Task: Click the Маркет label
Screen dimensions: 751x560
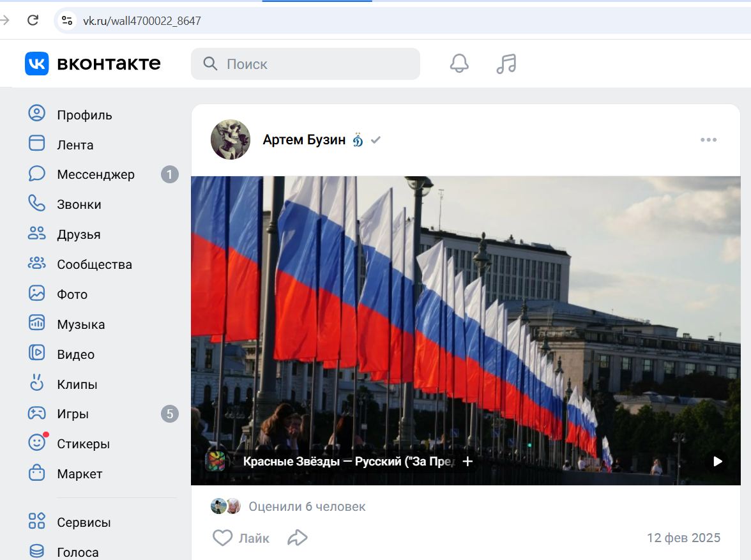Action: coord(79,474)
